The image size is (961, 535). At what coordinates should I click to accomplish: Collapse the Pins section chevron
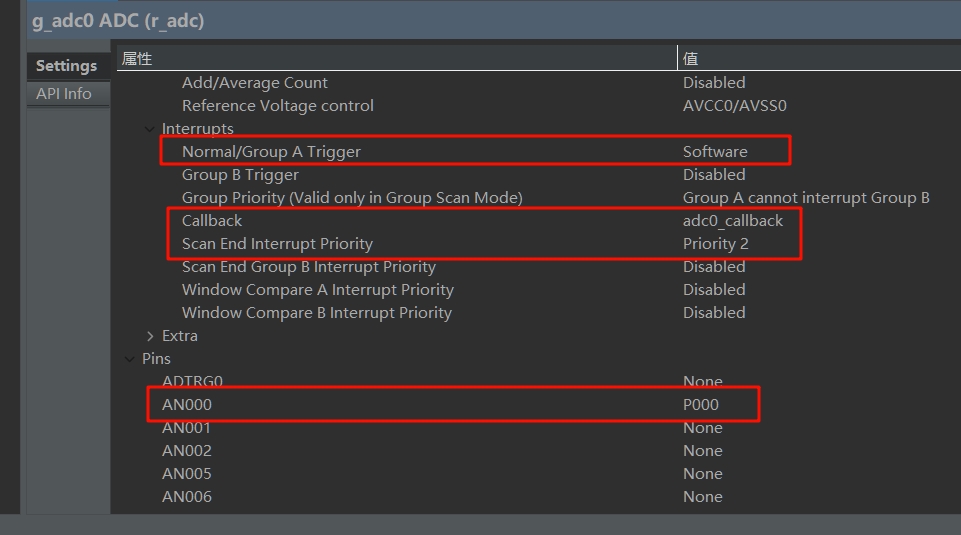point(129,359)
